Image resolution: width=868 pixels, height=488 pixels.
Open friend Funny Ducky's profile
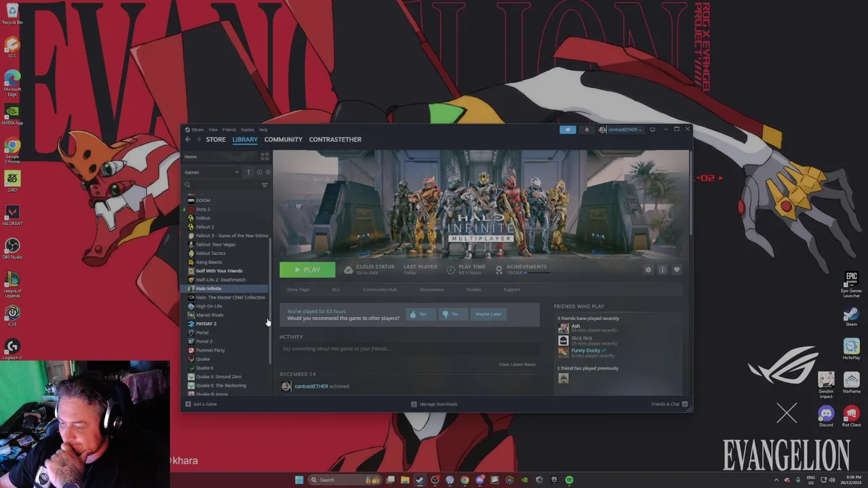(x=585, y=350)
